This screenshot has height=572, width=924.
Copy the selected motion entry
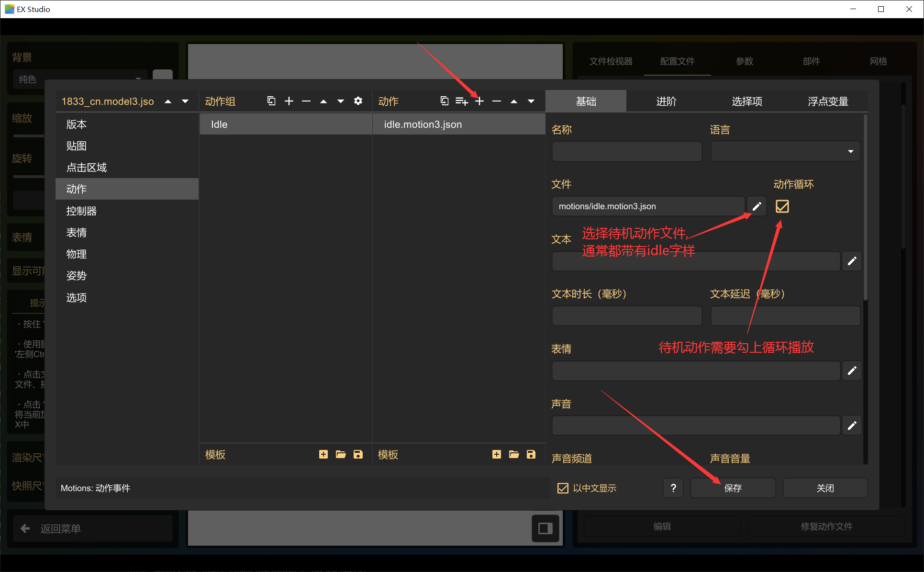pyautogui.click(x=445, y=101)
